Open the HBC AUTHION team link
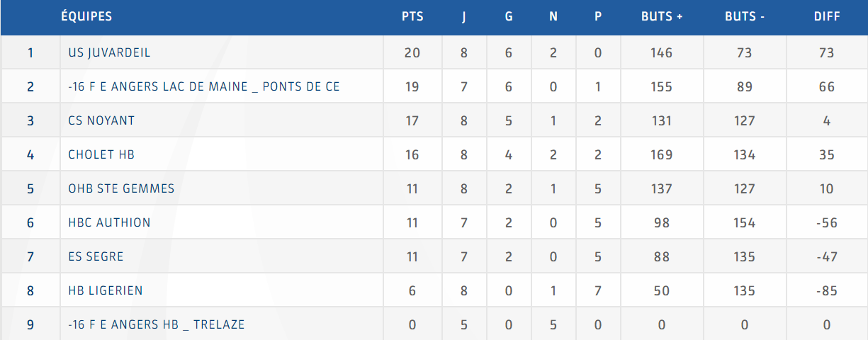Image resolution: width=868 pixels, height=340 pixels. pos(109,223)
